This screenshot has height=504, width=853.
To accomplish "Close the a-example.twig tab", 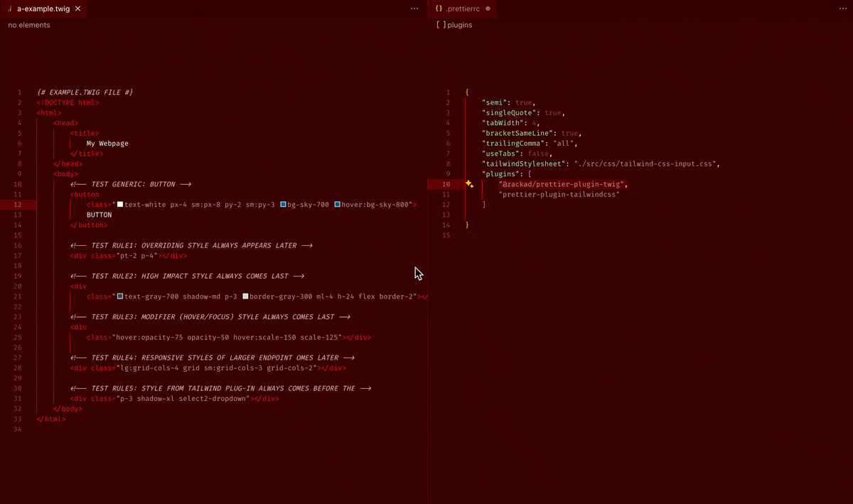I will (x=78, y=9).
